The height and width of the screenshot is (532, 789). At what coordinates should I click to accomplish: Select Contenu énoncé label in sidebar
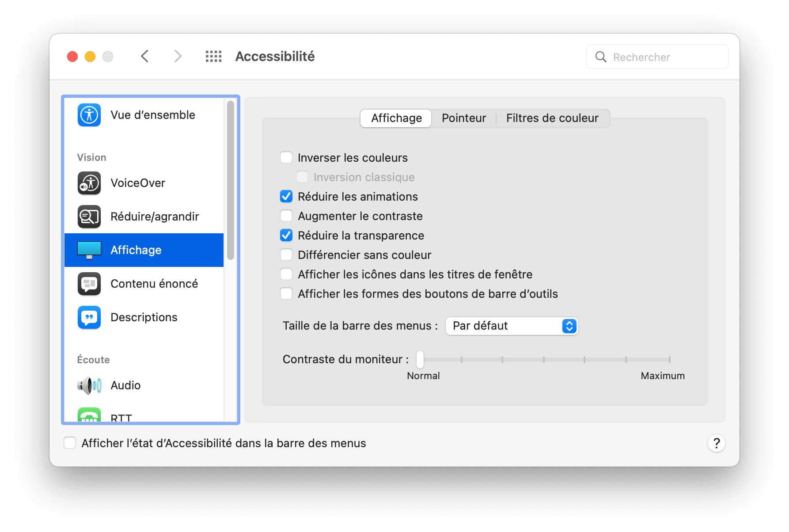coord(154,284)
